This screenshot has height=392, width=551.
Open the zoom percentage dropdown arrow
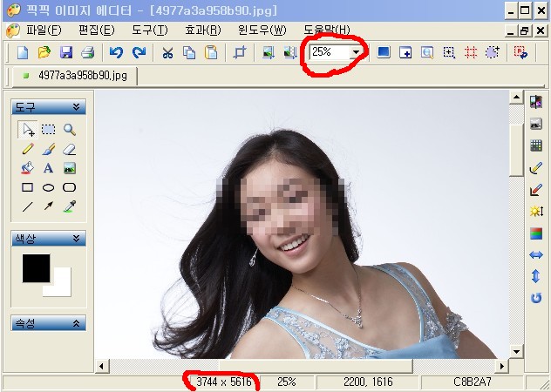(x=356, y=52)
